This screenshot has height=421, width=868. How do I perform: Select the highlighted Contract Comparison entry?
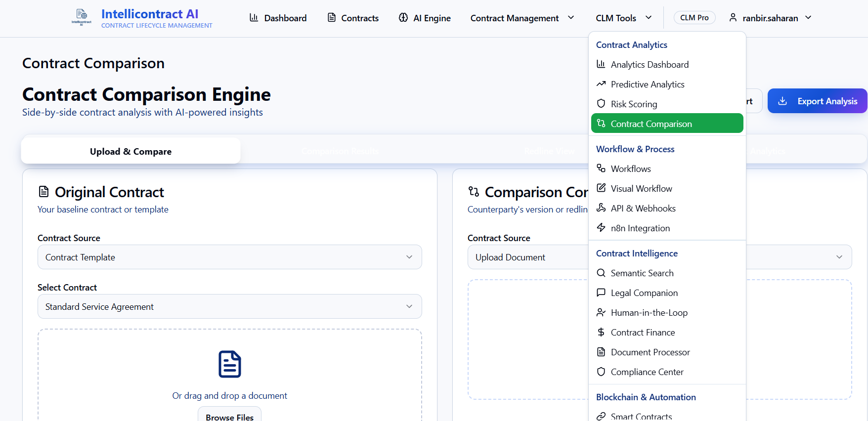tap(667, 124)
